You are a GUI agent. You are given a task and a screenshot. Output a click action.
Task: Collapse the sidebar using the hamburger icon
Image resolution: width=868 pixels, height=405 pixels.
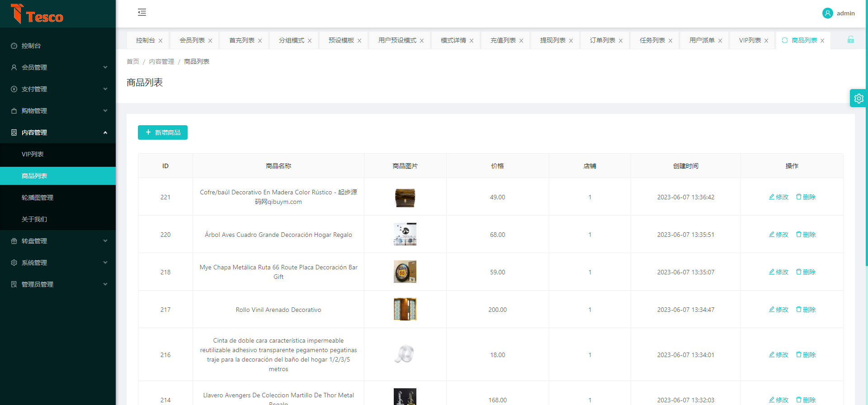pyautogui.click(x=142, y=12)
